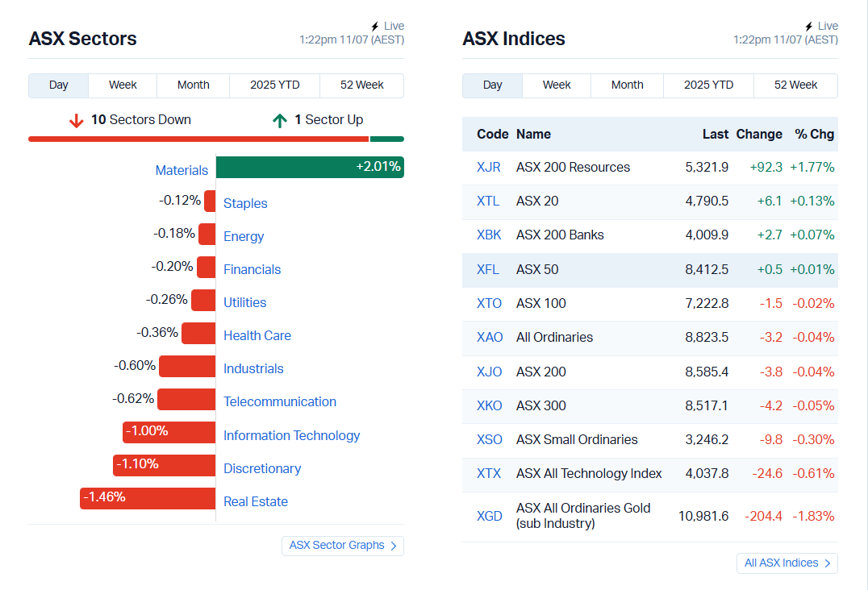Switch ASX Indices to the Week tab
Image resolution: width=868 pixels, height=590 pixels.
557,85
